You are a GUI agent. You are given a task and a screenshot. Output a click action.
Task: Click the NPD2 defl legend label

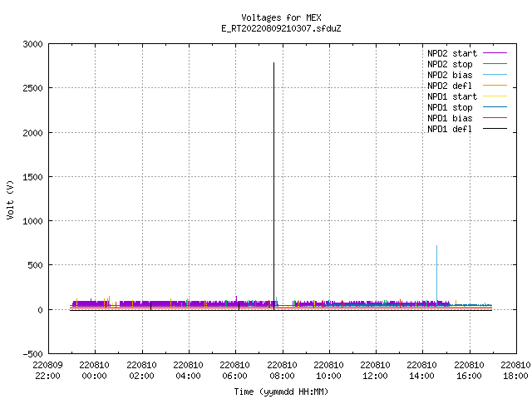coord(450,86)
